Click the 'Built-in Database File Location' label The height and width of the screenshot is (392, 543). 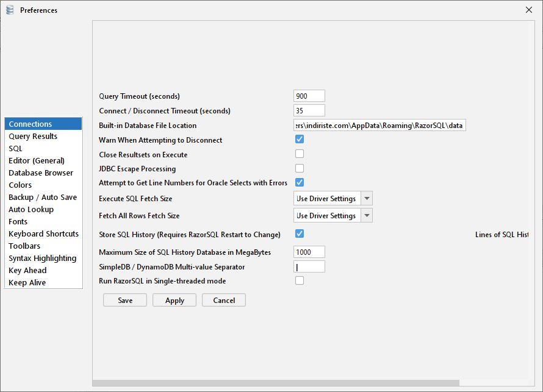click(x=148, y=126)
